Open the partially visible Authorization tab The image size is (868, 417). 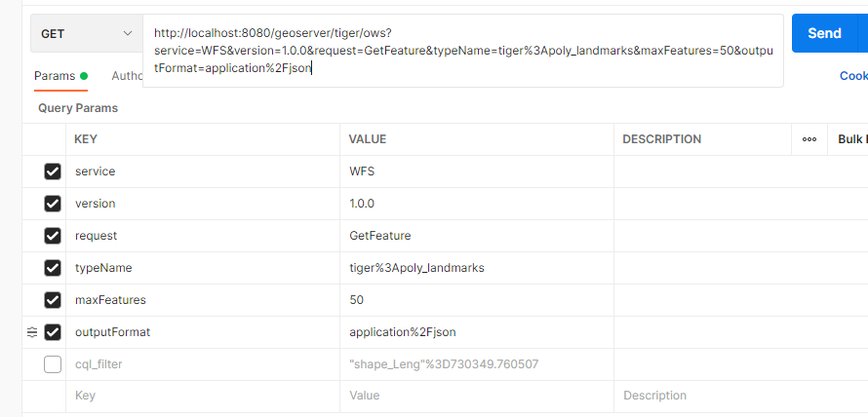coord(127,76)
